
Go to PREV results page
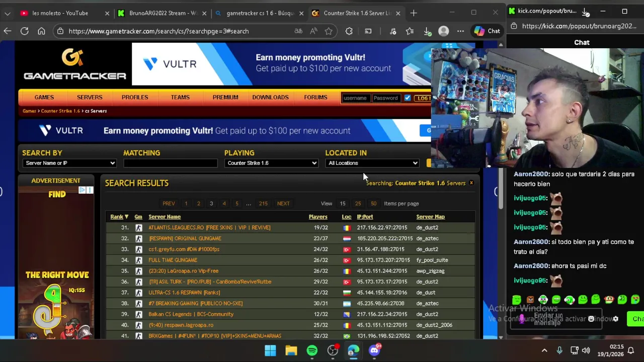click(169, 204)
